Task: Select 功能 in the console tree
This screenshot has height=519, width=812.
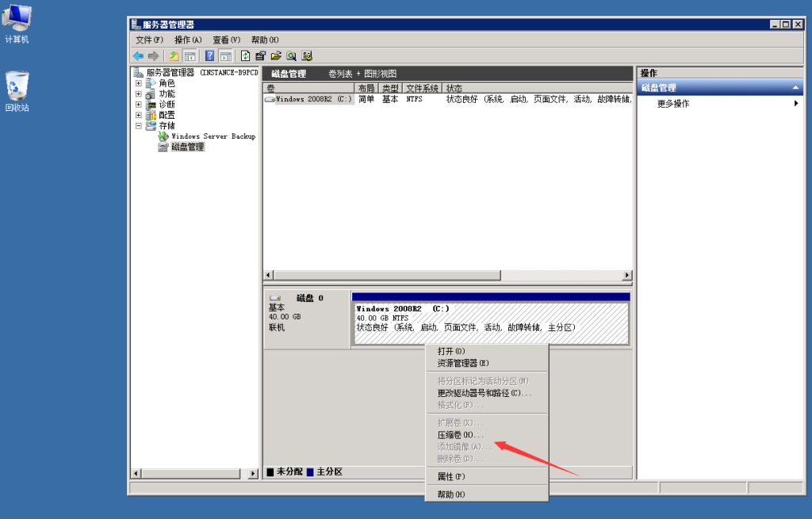Action: click(x=167, y=94)
